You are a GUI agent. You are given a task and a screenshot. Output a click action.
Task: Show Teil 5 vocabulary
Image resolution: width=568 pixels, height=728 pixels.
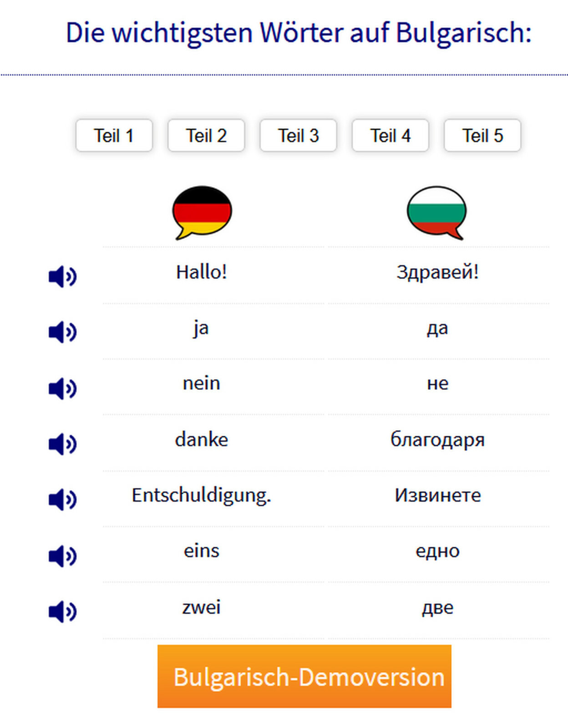tap(482, 136)
